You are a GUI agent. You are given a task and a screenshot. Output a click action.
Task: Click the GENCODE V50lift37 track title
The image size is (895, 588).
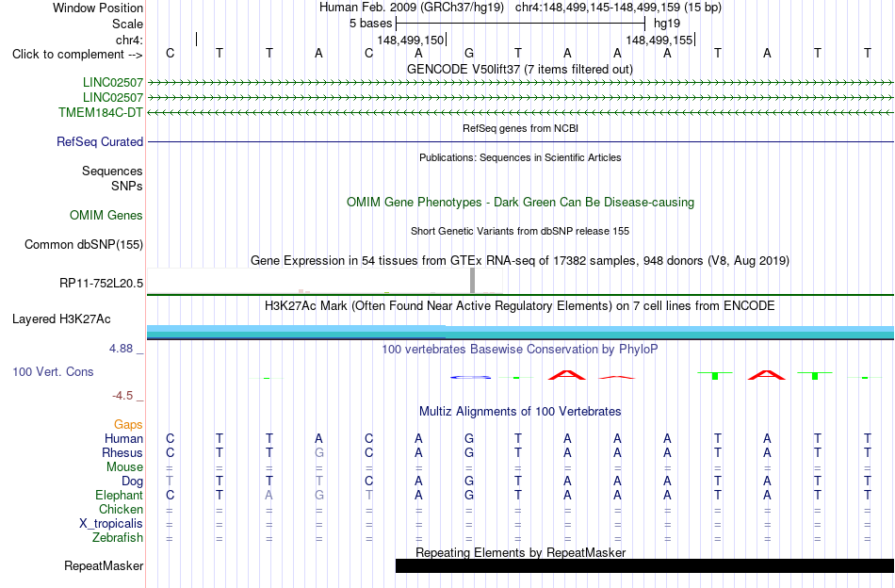pyautogui.click(x=520, y=69)
